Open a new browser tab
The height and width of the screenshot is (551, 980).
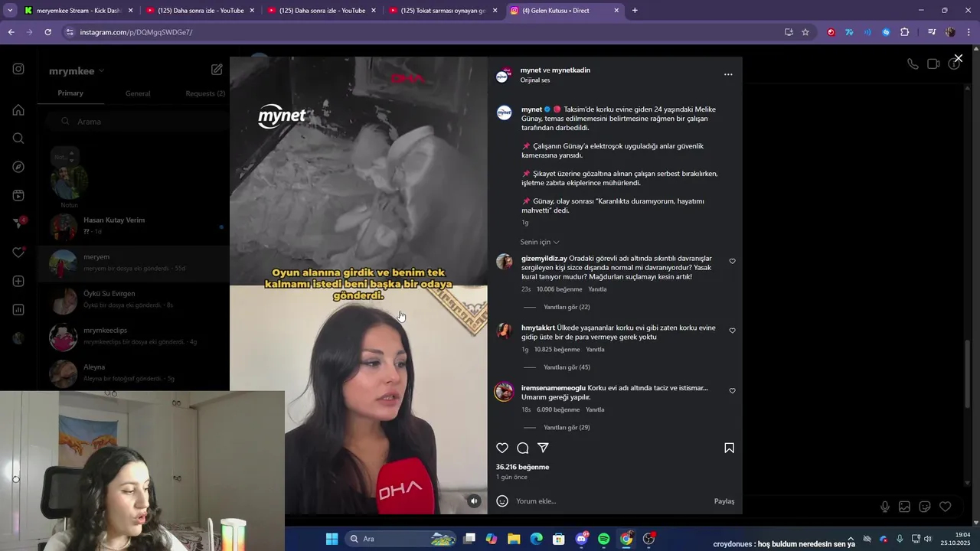click(x=635, y=11)
